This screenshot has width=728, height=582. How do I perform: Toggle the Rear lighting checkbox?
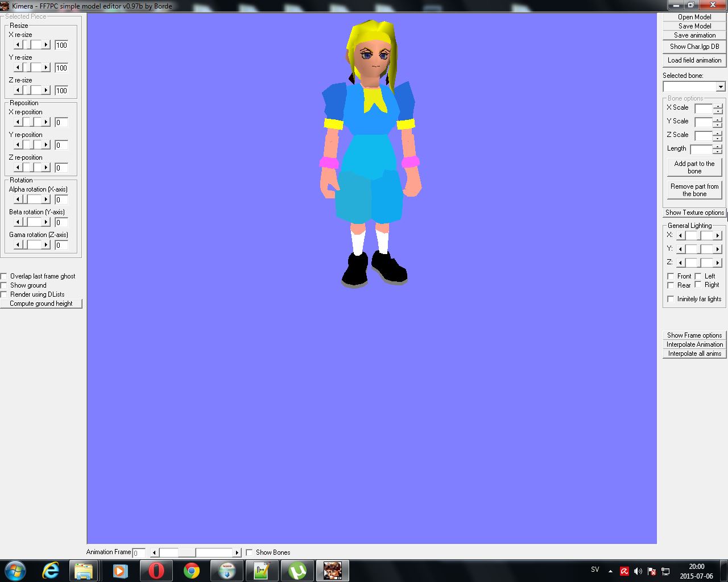coord(671,285)
